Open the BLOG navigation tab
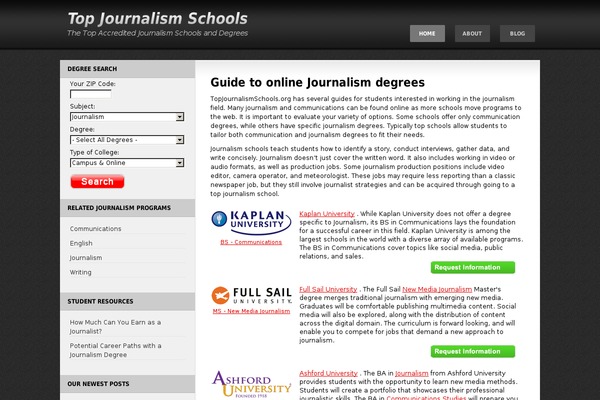This screenshot has height=400, width=600. (x=517, y=33)
